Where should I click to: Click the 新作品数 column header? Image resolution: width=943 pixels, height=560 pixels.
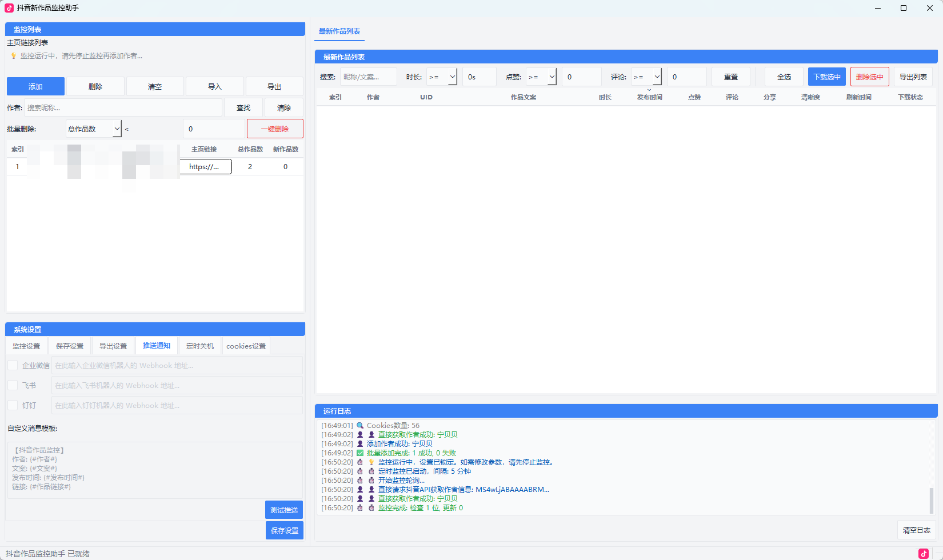286,149
